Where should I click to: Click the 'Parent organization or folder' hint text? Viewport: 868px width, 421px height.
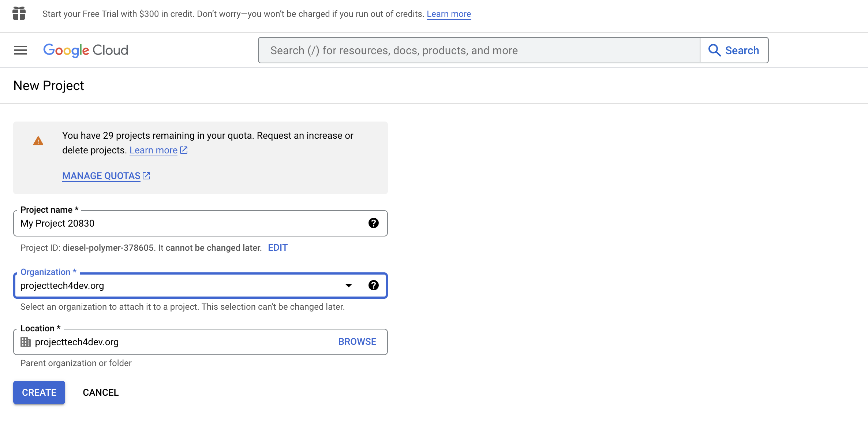tap(76, 363)
